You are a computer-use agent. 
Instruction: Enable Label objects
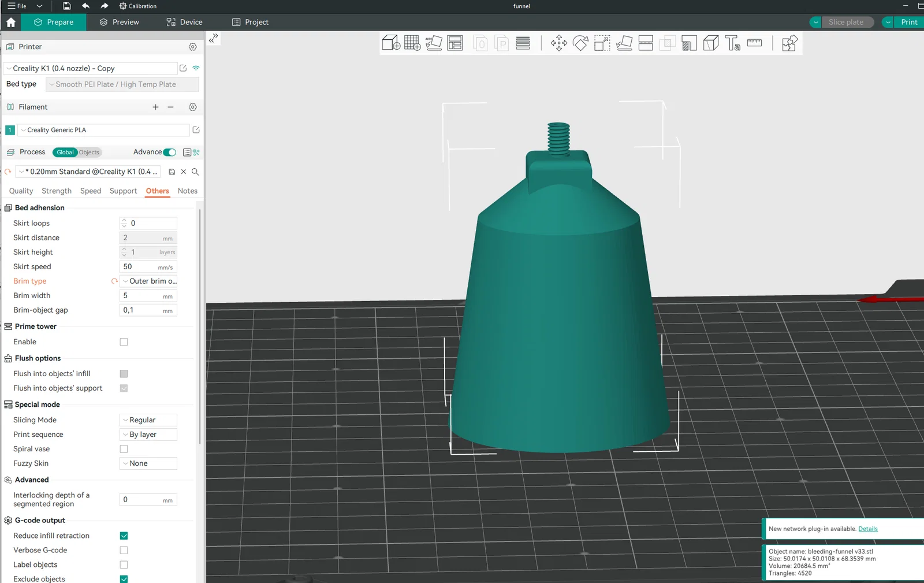pyautogui.click(x=124, y=565)
